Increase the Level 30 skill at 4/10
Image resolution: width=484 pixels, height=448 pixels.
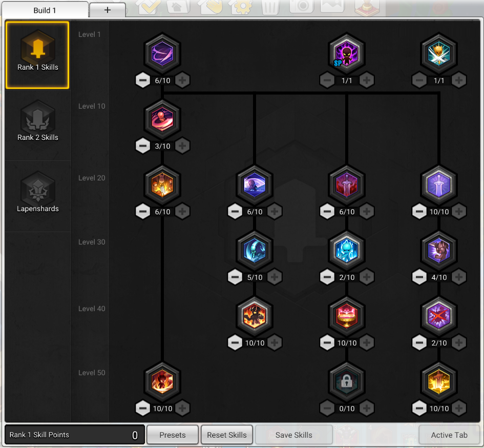pos(459,277)
